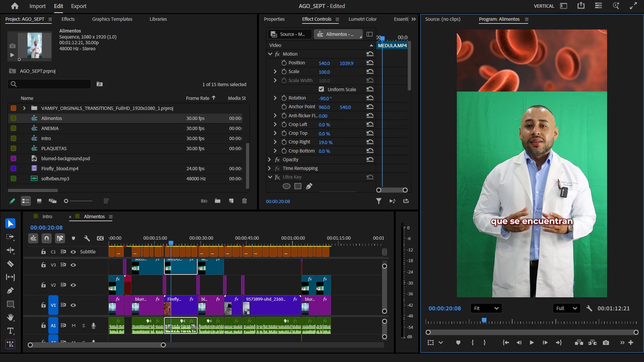Click the Project panel icon size slider
This screenshot has width=644, height=362.
click(66, 201)
